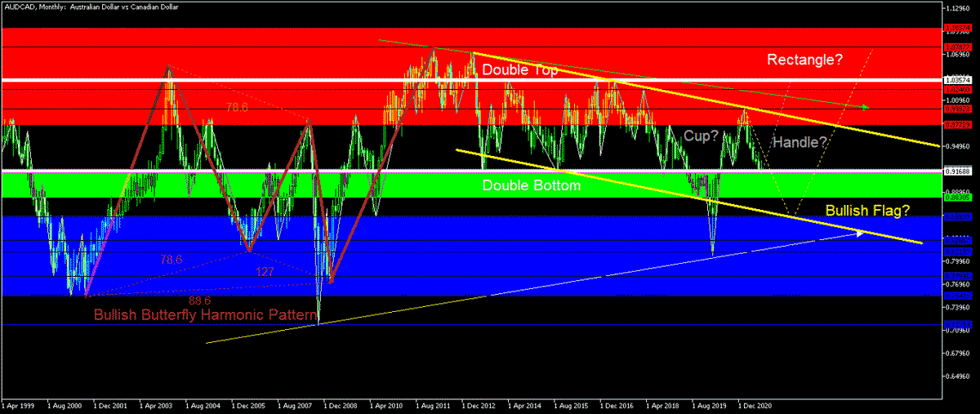Click the 0.91688 current price label

pyautogui.click(x=956, y=171)
